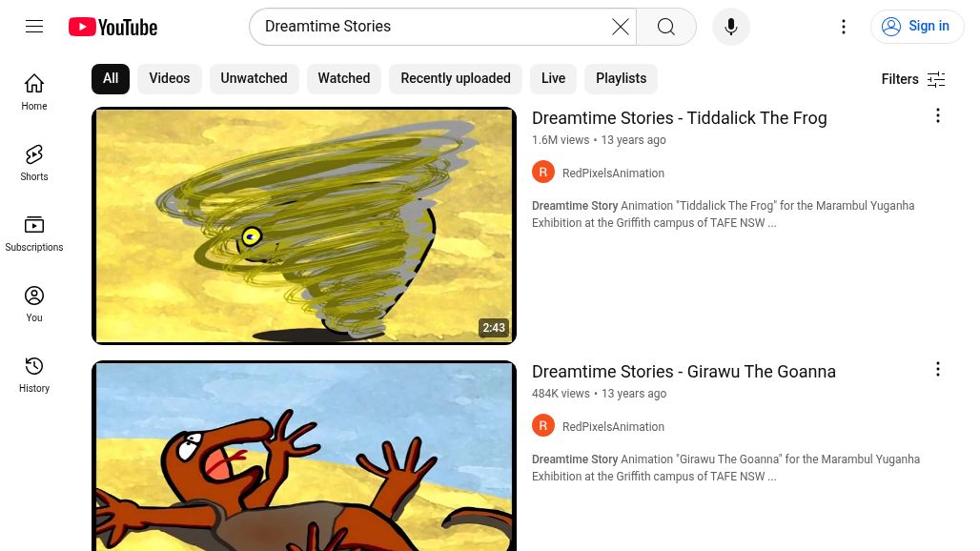This screenshot has width=980, height=551.
Task: Select the Live filter chip
Action: pos(553,79)
